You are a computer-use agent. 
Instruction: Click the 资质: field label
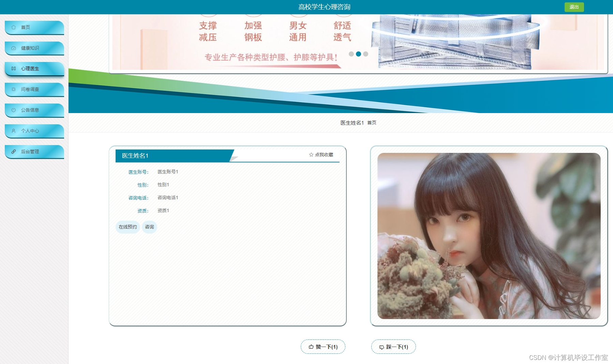pyautogui.click(x=143, y=211)
